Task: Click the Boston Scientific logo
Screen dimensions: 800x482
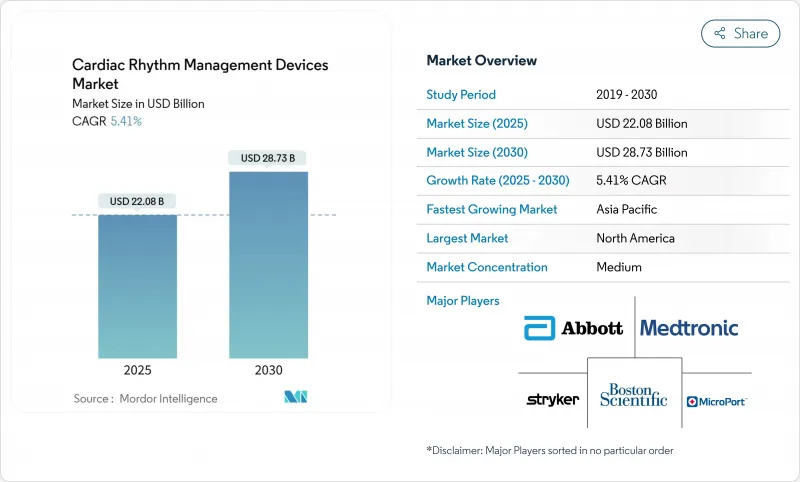Action: (633, 395)
